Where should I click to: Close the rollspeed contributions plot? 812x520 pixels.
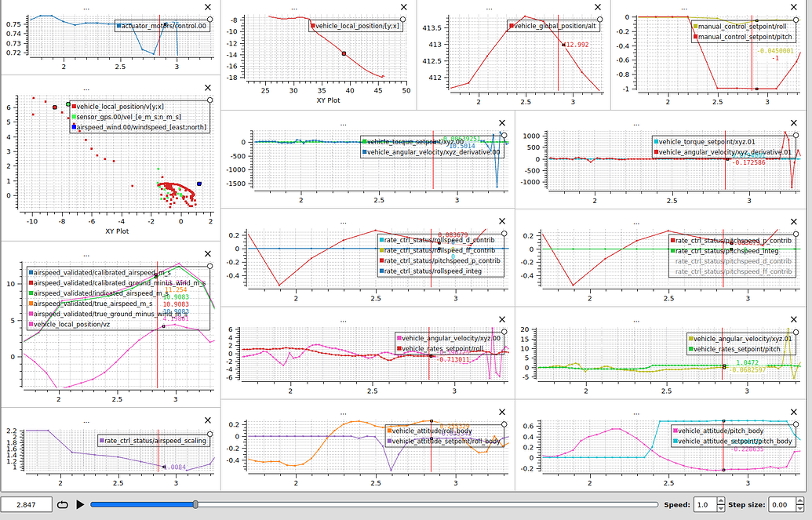click(502, 221)
